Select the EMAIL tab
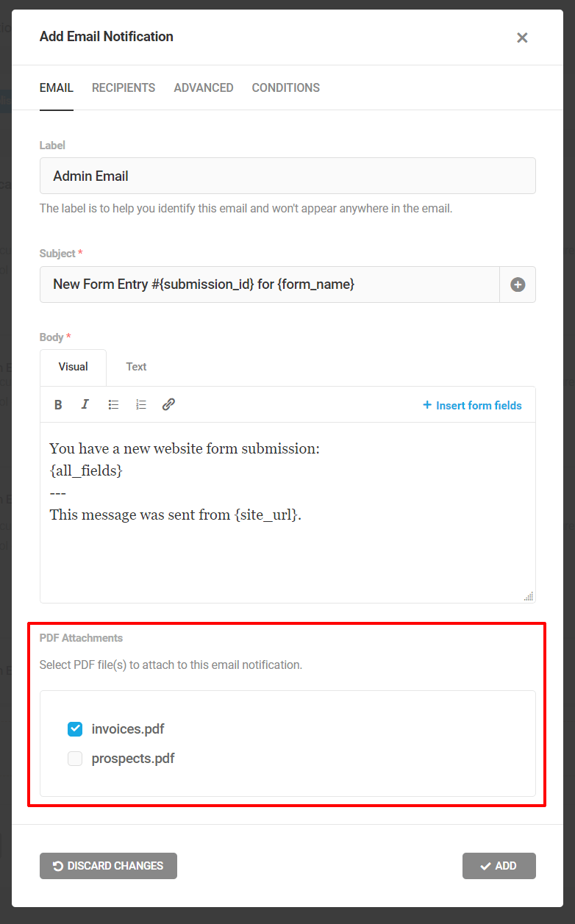 point(57,87)
